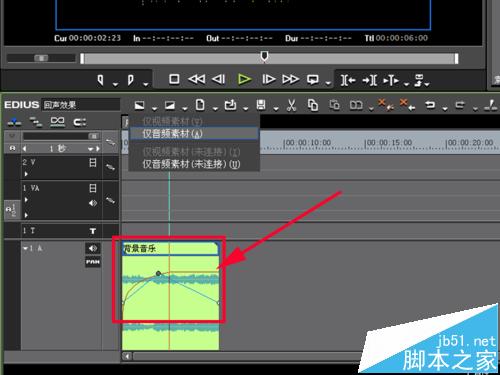Jump to next edit point button

click(x=370, y=80)
